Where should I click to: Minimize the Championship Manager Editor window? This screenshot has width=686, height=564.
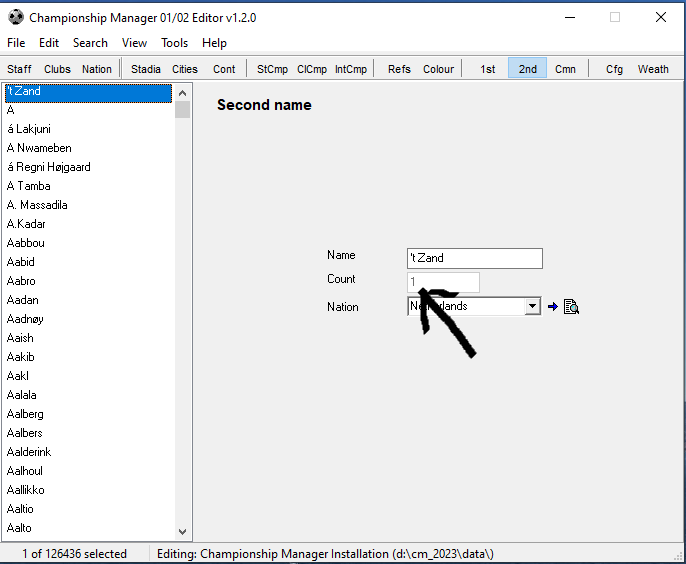click(x=570, y=18)
